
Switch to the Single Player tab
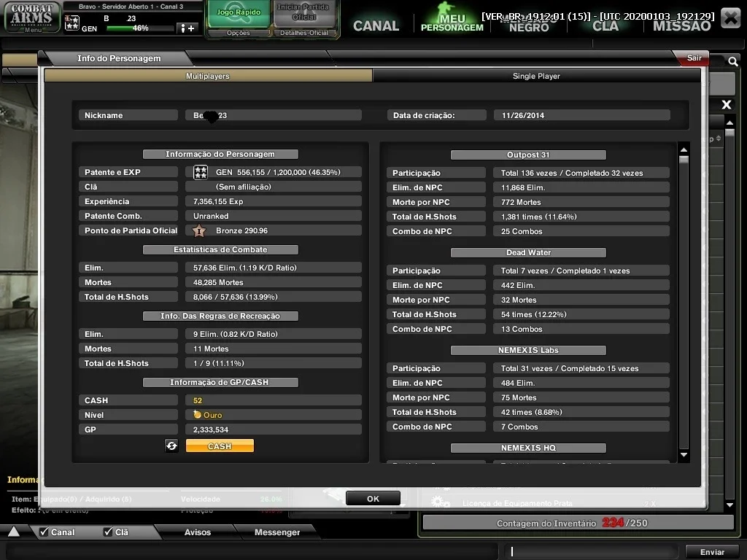coord(536,76)
